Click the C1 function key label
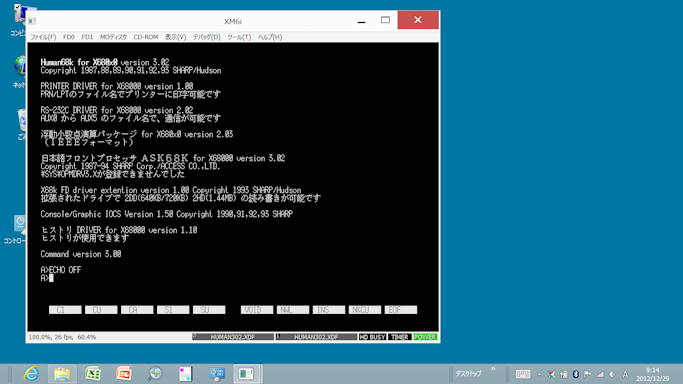 click(x=65, y=310)
